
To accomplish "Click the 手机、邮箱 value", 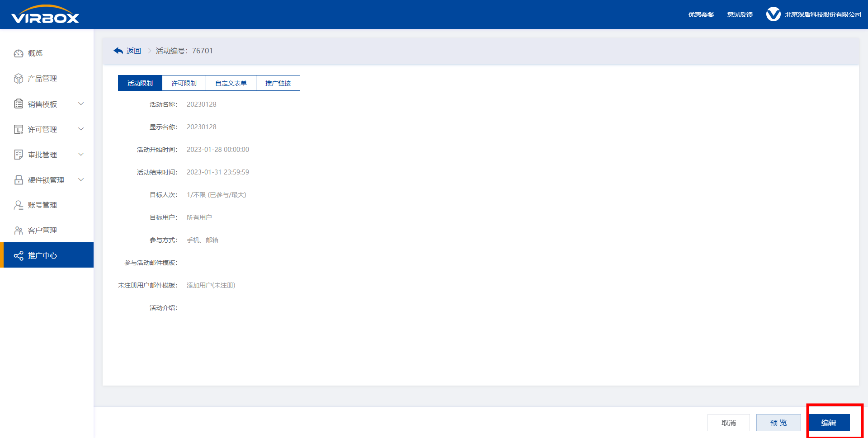I will tap(203, 240).
